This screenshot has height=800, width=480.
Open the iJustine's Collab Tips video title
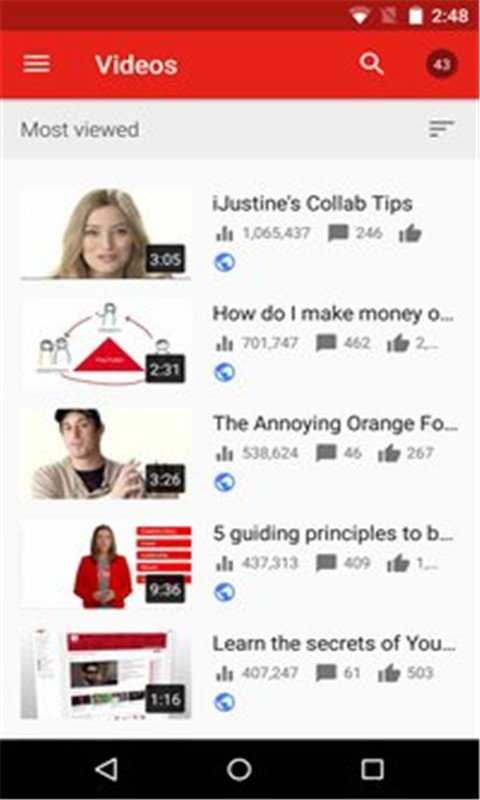(x=312, y=204)
